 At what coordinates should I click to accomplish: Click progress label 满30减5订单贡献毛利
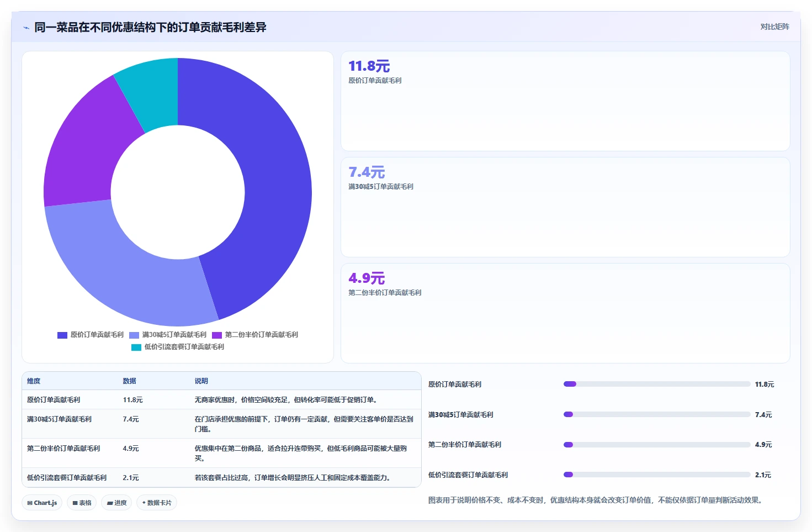click(461, 415)
